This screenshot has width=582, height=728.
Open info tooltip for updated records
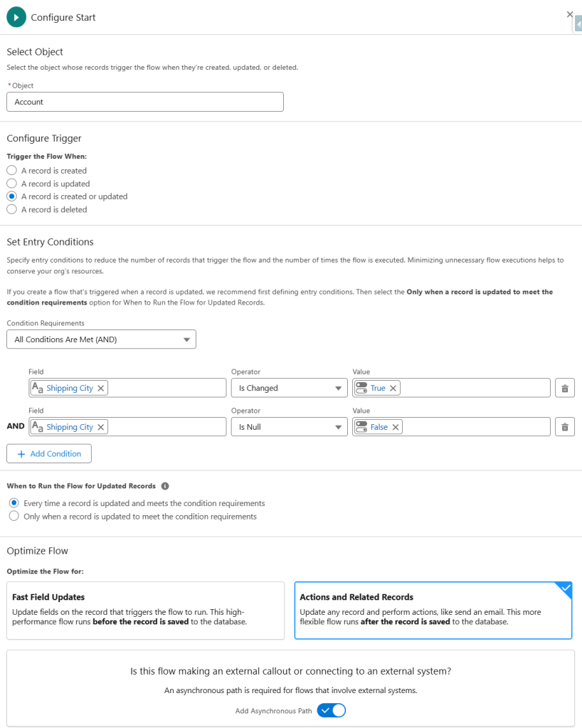(x=165, y=486)
